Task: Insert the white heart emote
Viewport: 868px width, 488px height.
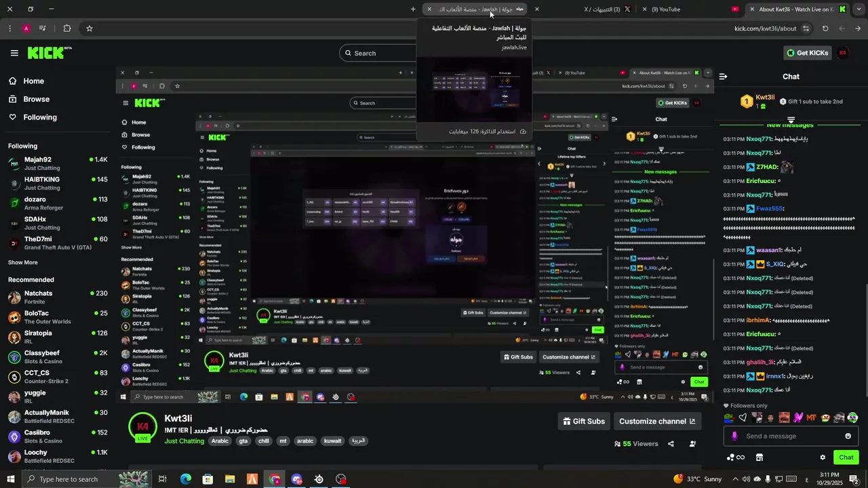Action: [743, 418]
